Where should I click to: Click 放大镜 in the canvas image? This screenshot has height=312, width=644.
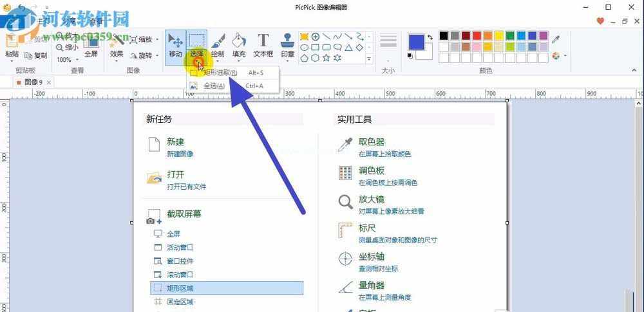click(x=372, y=199)
